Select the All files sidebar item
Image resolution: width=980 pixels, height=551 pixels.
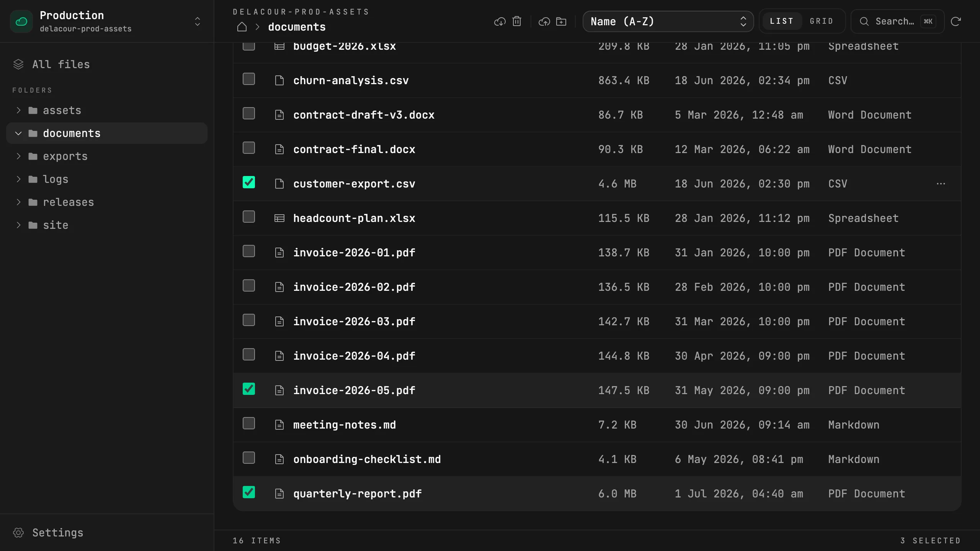pos(107,64)
